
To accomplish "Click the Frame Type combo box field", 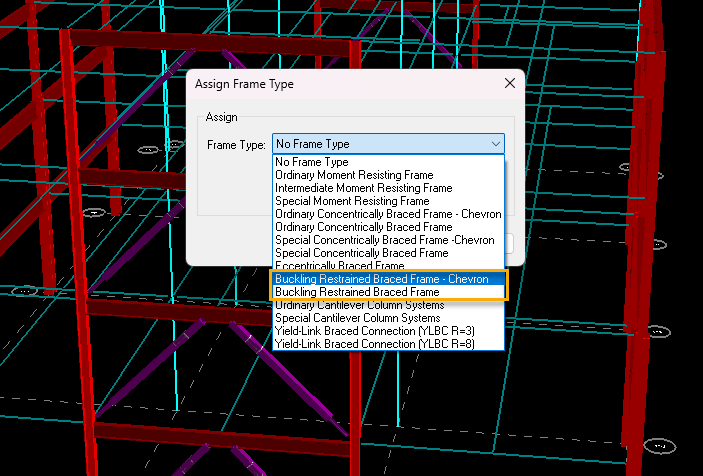I will 380,144.
